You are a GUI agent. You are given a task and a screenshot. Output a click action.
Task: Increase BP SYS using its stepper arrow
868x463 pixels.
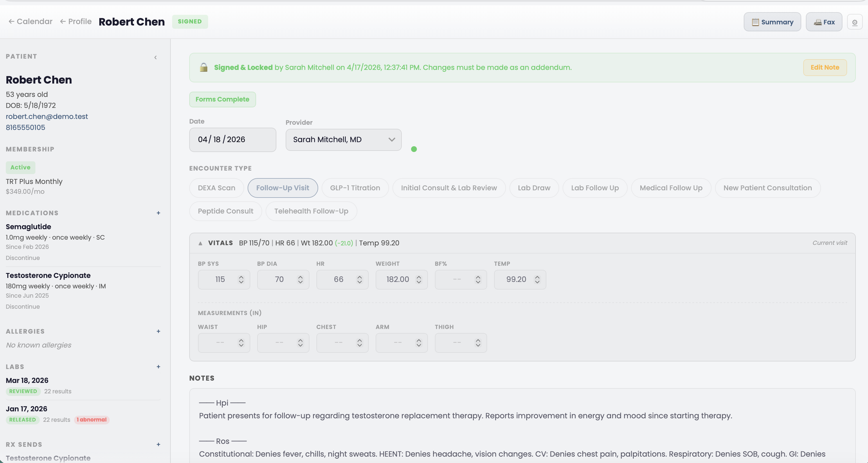click(241, 277)
